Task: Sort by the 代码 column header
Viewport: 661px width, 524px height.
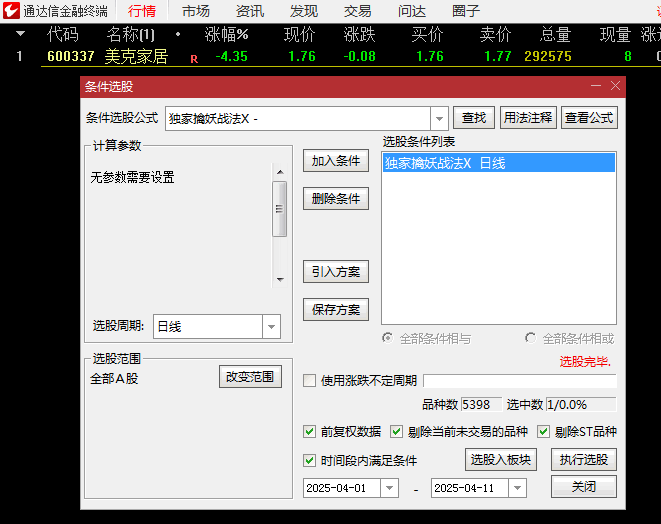Action: pyautogui.click(x=63, y=35)
